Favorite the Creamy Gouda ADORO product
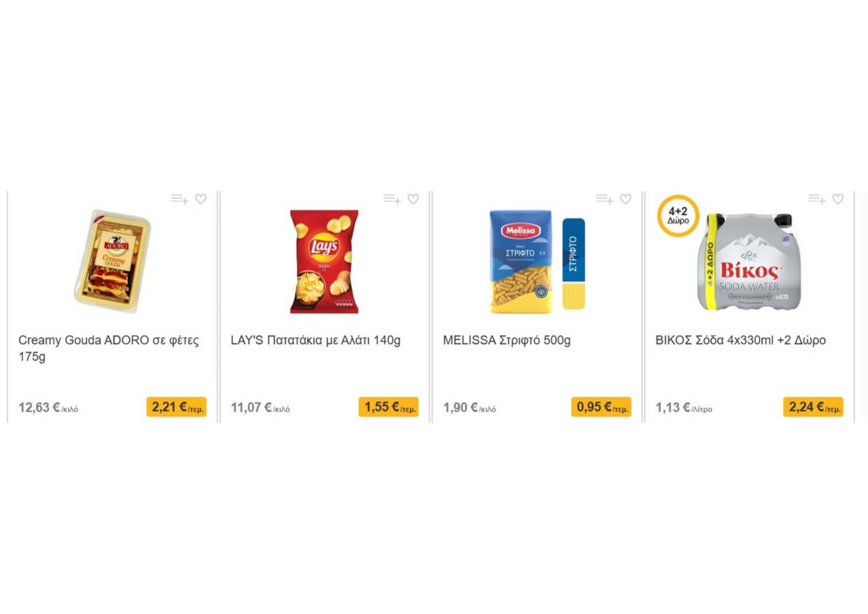The height and width of the screenshot is (614, 868). (201, 199)
